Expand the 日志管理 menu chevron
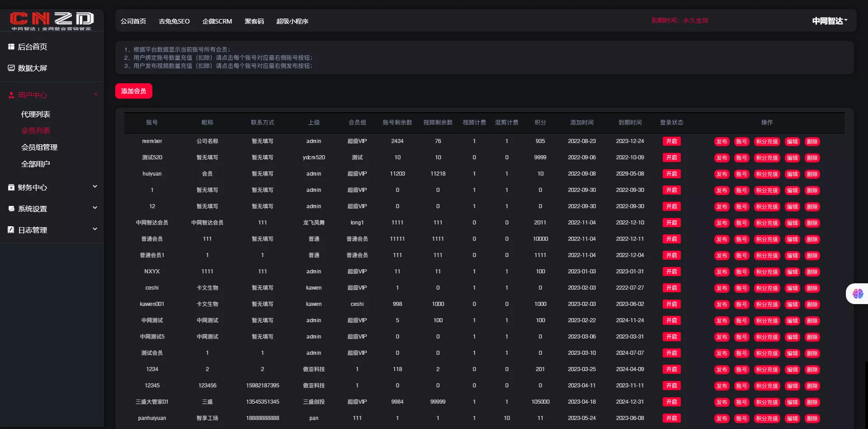This screenshot has height=429, width=868. [95, 229]
